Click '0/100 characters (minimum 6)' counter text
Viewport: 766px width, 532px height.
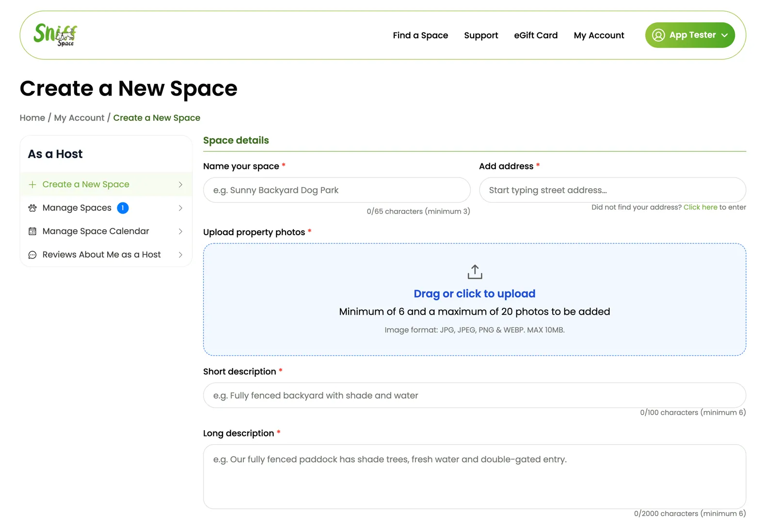coord(693,412)
